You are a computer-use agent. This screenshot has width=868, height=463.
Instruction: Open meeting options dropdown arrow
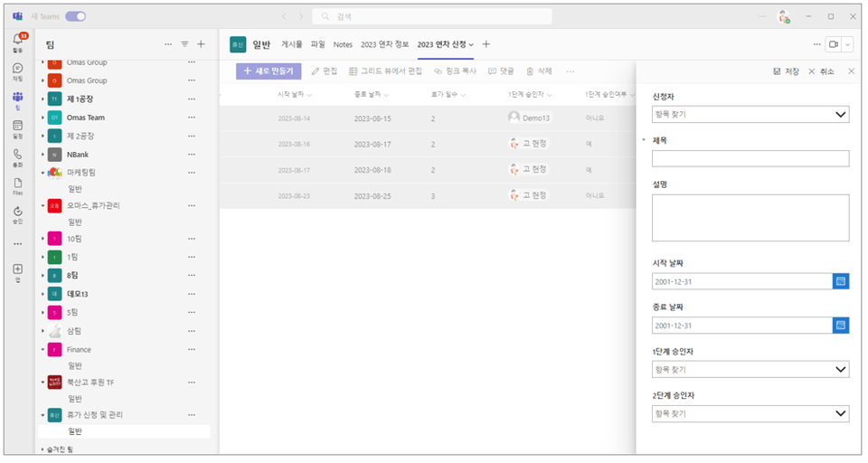point(847,44)
